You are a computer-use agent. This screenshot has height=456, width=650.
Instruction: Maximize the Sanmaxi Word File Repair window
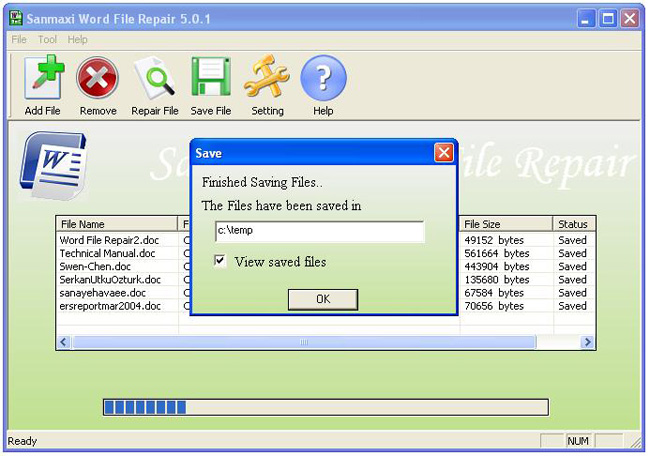[x=608, y=19]
